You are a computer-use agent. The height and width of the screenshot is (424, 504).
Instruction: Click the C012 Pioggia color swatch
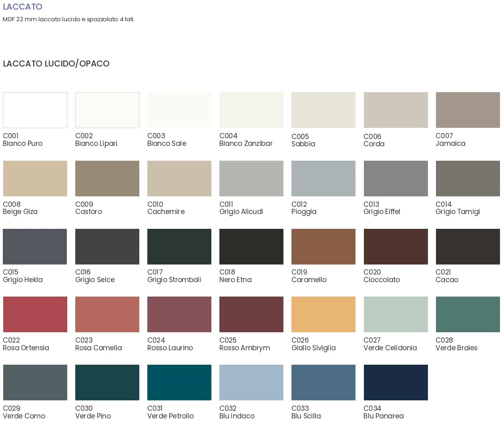pyautogui.click(x=323, y=178)
